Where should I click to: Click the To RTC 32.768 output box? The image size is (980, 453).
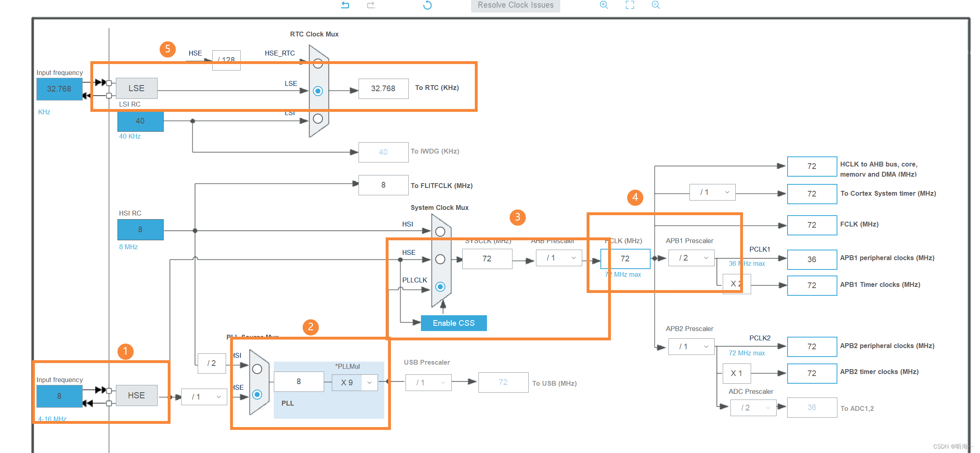(383, 88)
